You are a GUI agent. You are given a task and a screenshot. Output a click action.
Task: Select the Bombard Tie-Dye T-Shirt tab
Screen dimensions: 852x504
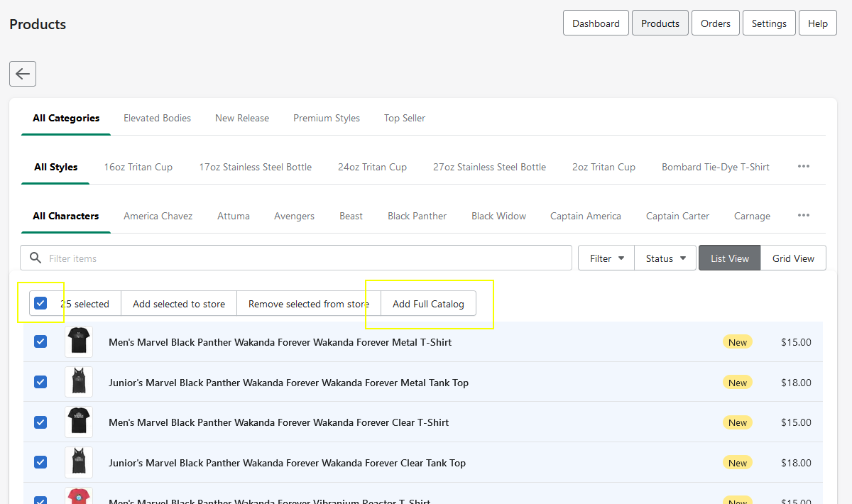(716, 167)
